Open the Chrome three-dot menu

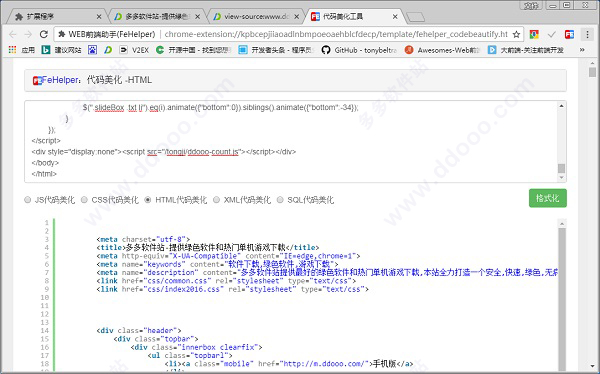point(587,34)
